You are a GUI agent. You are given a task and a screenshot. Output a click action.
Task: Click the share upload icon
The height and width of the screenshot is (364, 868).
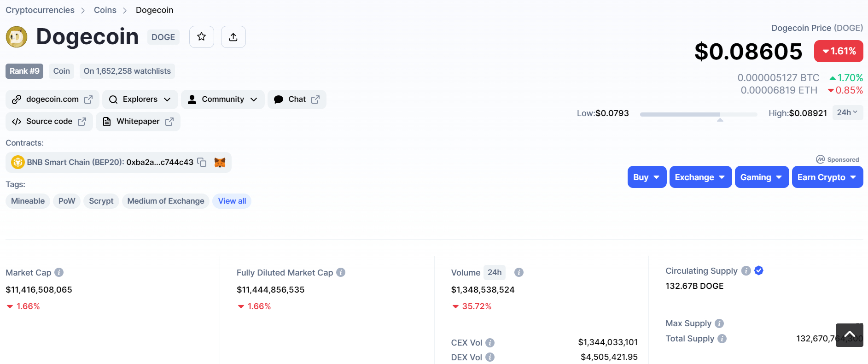[233, 37]
